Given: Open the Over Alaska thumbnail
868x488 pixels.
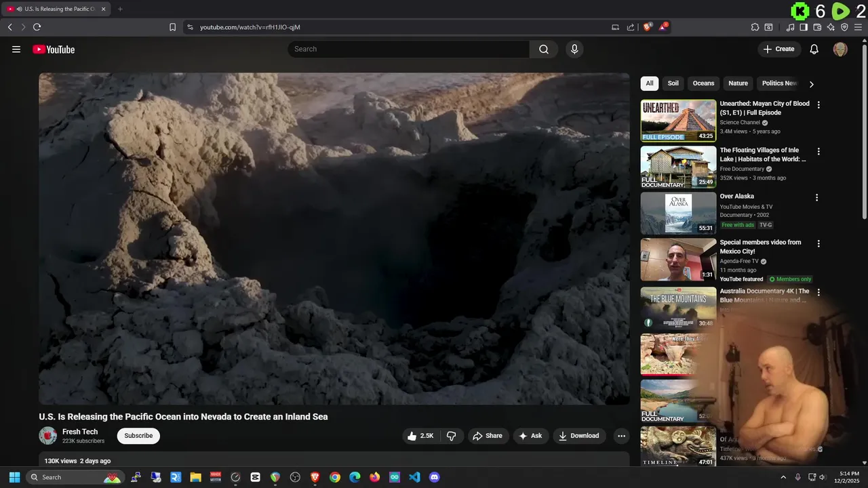Looking at the screenshot, I should 678,213.
